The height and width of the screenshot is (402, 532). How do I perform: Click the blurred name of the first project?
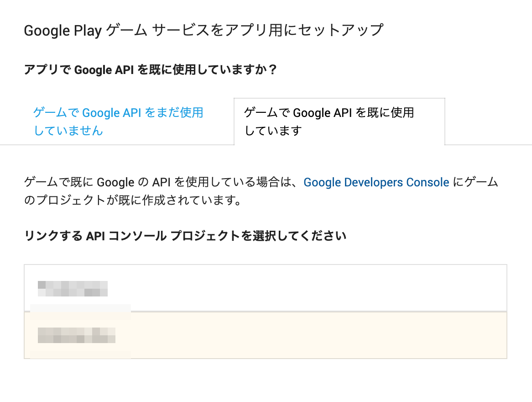point(73,289)
